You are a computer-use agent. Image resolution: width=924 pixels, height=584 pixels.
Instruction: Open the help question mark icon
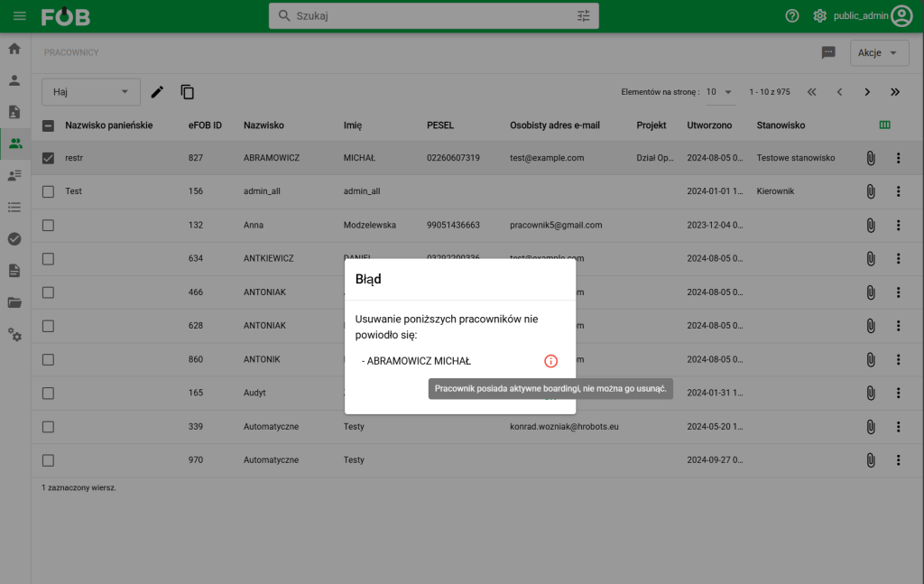coord(792,16)
